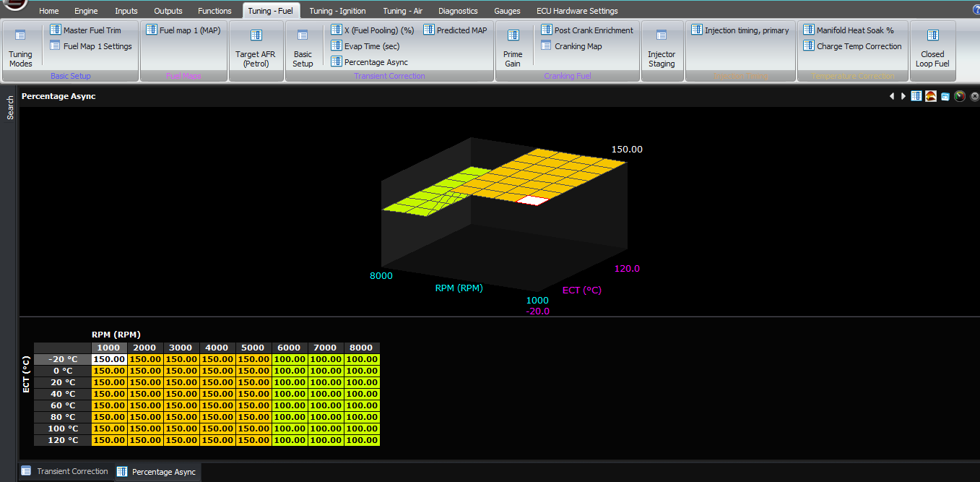
Task: Open Manifold Heat Soak % table
Action: tap(848, 30)
